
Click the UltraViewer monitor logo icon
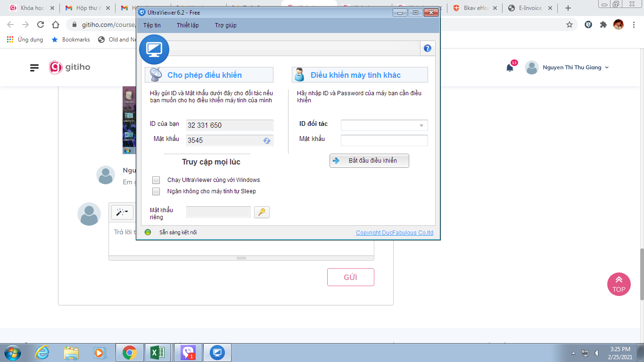pyautogui.click(x=154, y=49)
